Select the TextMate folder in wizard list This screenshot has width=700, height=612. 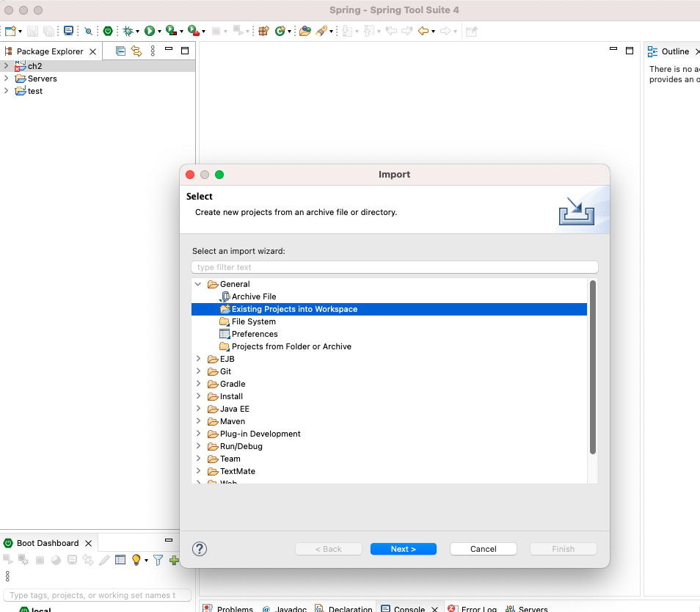[237, 471]
